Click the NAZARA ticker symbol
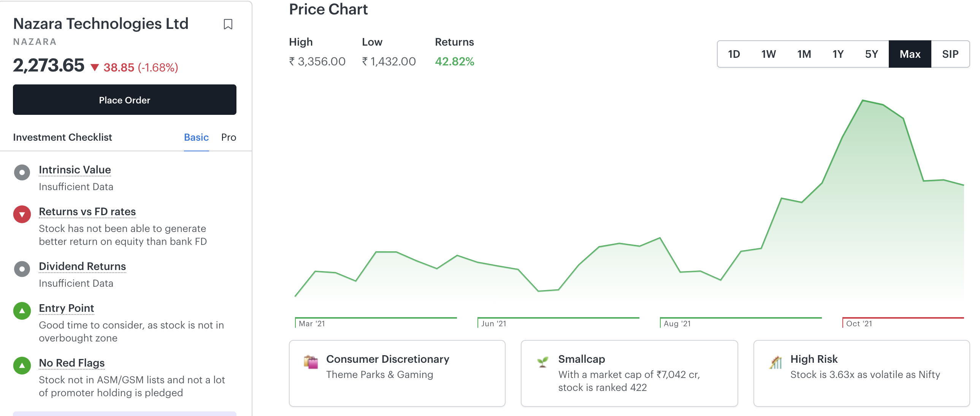 point(35,42)
